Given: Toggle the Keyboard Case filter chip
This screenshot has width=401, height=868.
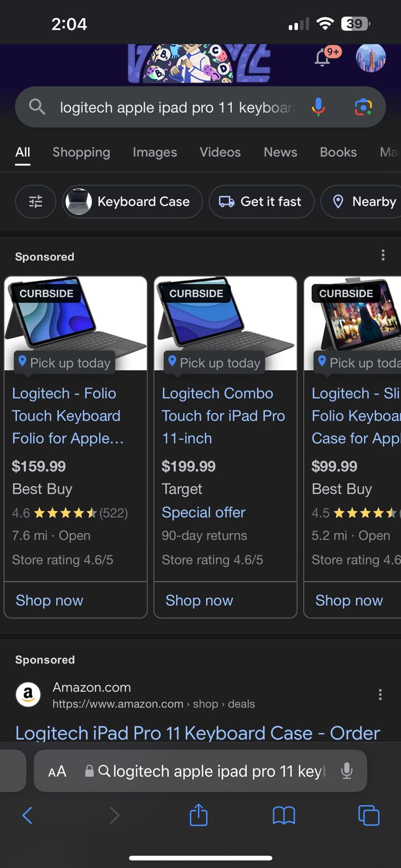Looking at the screenshot, I should 132,202.
